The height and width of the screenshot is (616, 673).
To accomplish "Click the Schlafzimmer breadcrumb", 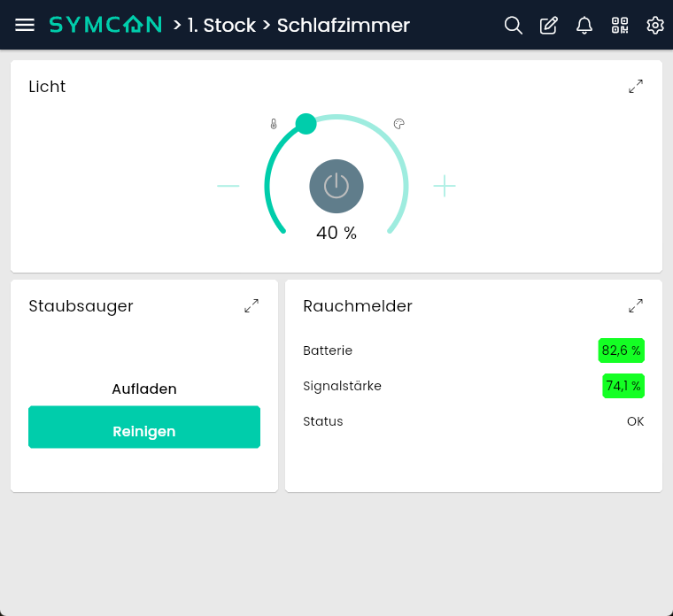I will click(343, 25).
